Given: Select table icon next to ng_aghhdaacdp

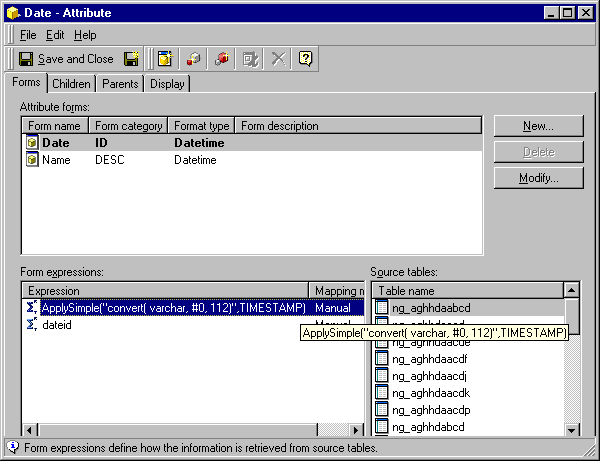Looking at the screenshot, I should click(381, 410).
